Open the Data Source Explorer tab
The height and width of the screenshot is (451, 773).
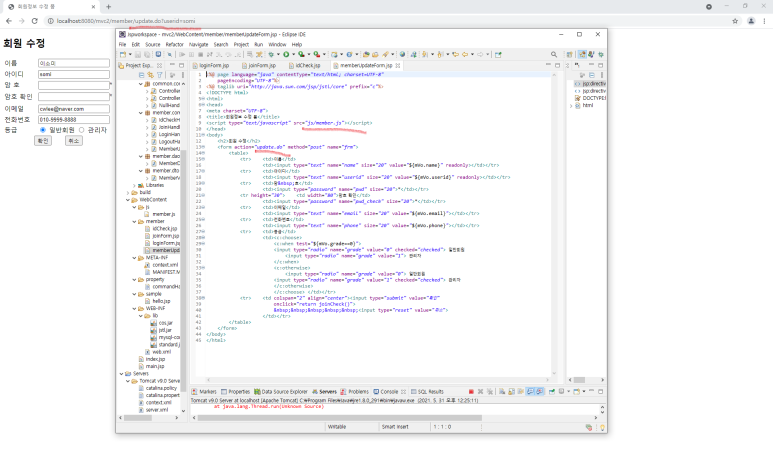click(281, 391)
